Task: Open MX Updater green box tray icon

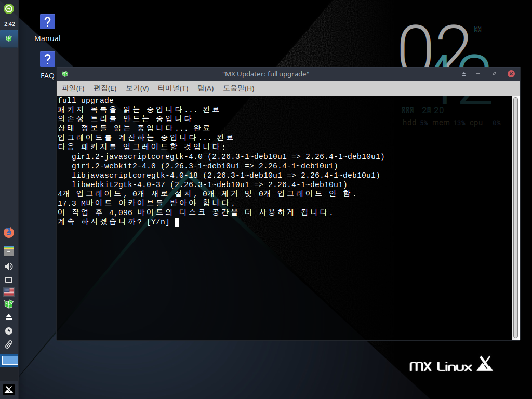Action: coord(9,304)
